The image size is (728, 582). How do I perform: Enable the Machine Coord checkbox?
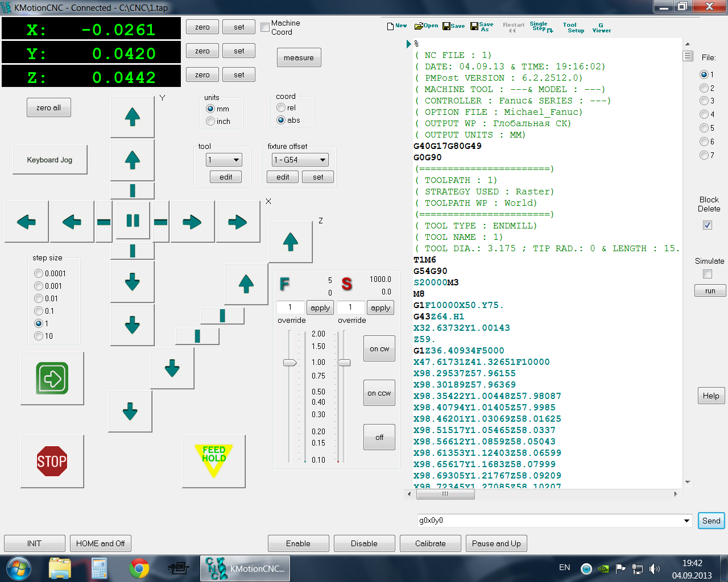(265, 27)
